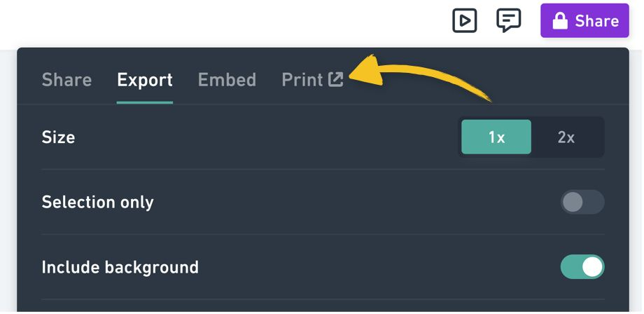Open the comments speech bubble icon
The height and width of the screenshot is (314, 644).
pyautogui.click(x=509, y=20)
